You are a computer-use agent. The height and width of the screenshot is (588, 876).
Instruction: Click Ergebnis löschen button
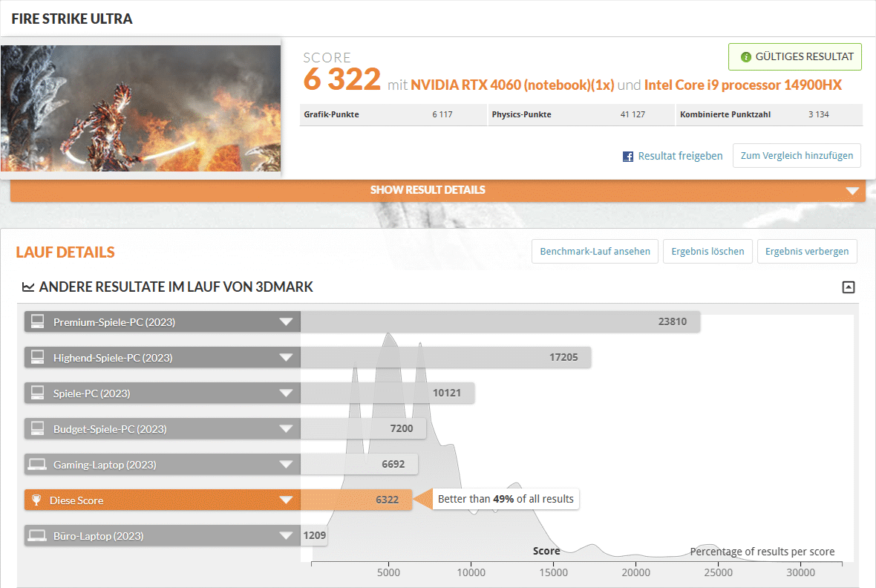pos(707,252)
